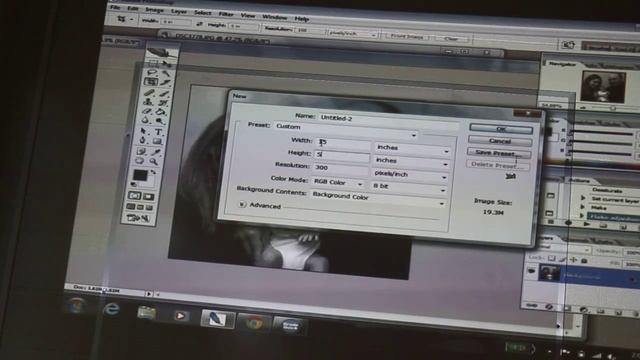Viewport: 640px width, 360px height.
Task: Select the Paint Bucket tool
Action: click(161, 111)
